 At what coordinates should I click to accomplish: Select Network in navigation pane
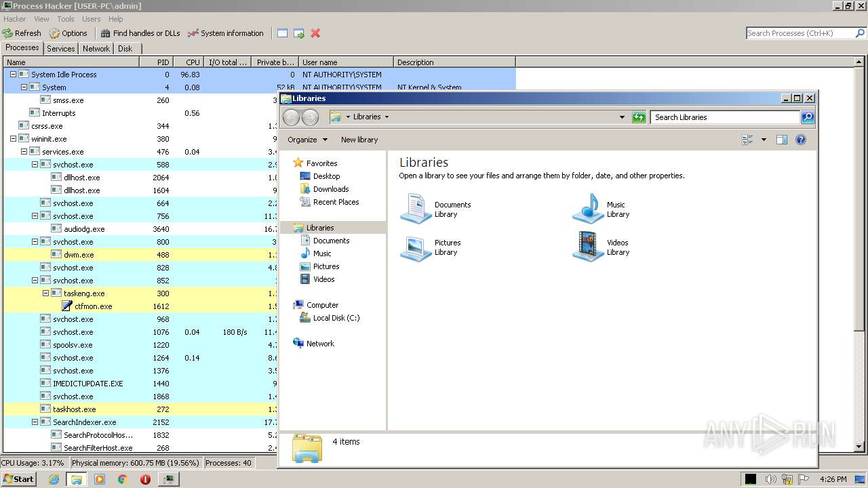(320, 344)
